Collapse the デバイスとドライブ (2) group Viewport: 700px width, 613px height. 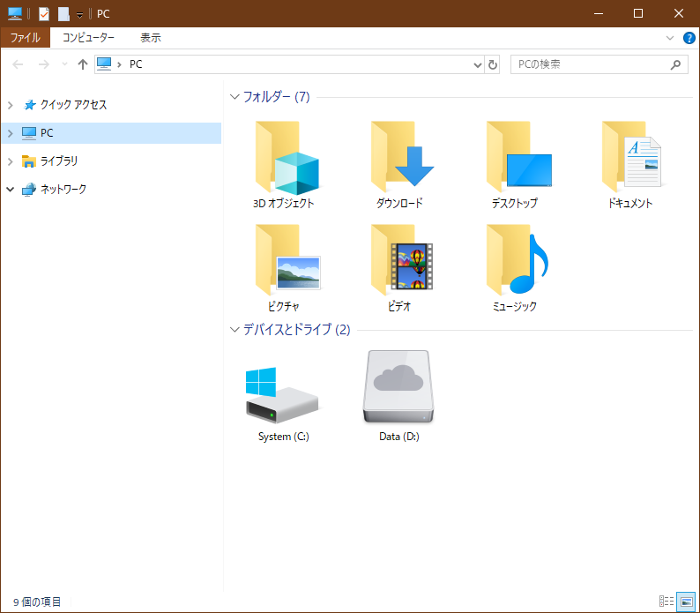pos(235,330)
